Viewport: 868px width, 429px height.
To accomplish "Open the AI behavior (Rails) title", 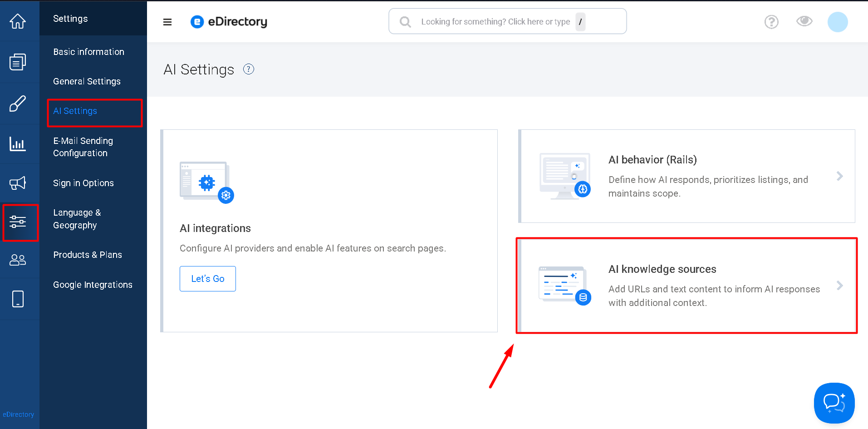I will 652,160.
